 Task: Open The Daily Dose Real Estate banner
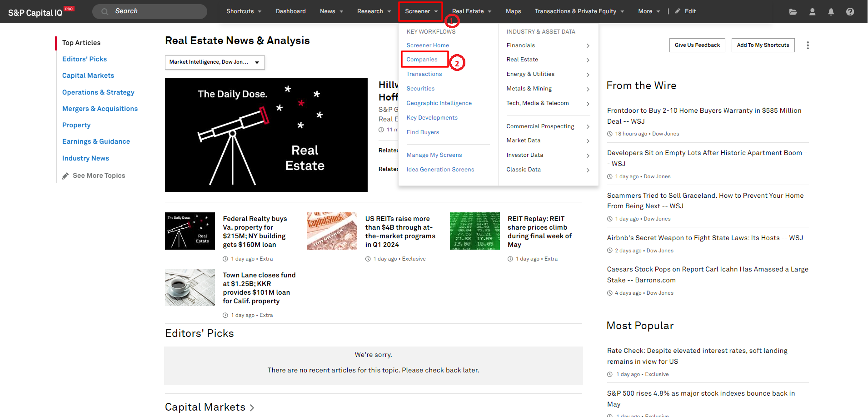pos(266,135)
